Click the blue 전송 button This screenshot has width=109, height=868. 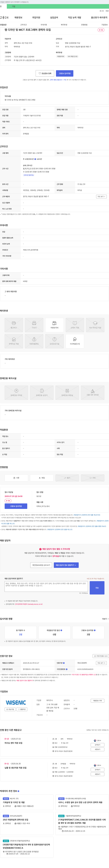click(x=97, y=588)
